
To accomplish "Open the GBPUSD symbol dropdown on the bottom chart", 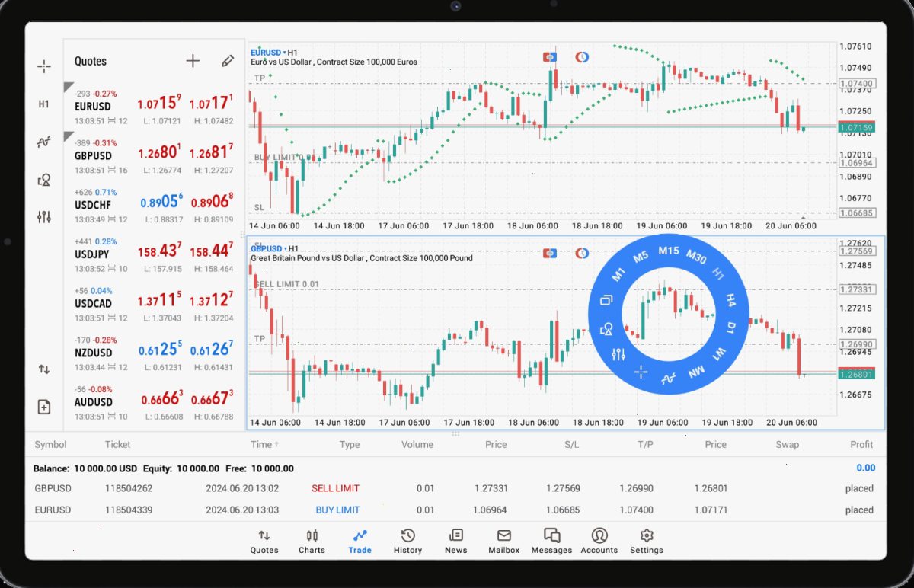I will 267,248.
